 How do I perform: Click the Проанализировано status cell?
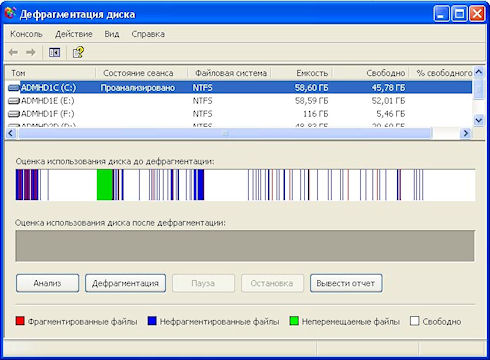point(138,88)
